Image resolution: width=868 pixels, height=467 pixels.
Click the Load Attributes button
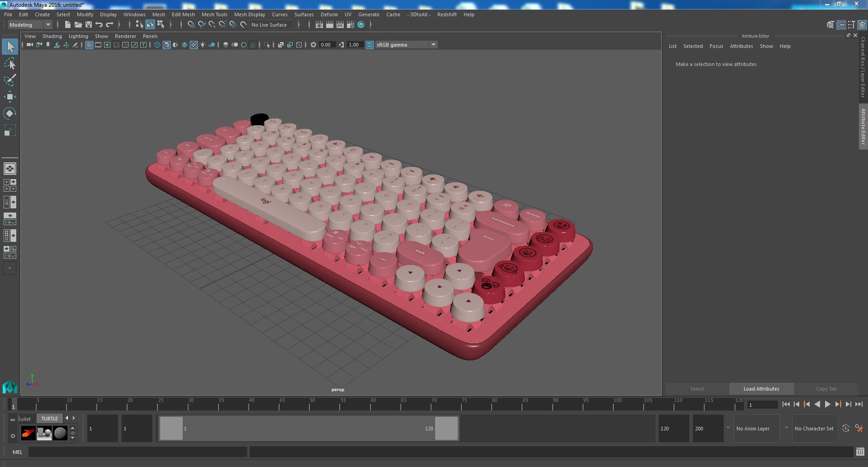761,389
